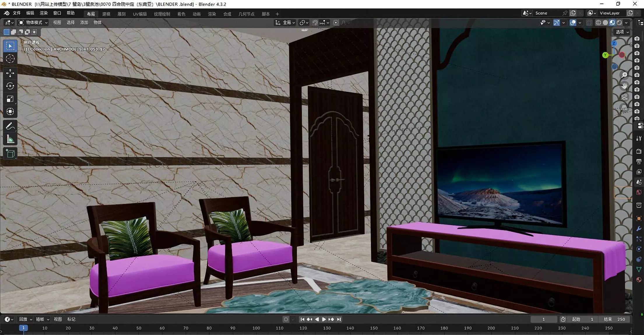Open the Scene properties tab
The height and width of the screenshot is (335, 644).
639,182
